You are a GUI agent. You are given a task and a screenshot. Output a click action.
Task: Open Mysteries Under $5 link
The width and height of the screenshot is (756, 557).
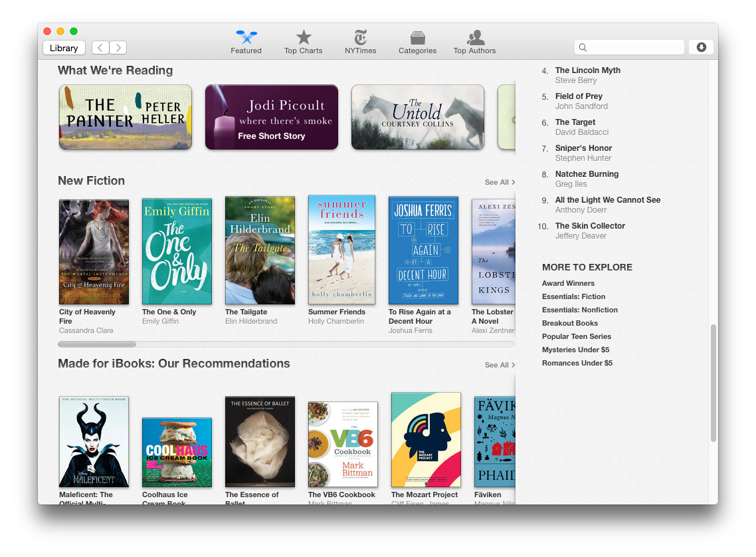(x=576, y=350)
